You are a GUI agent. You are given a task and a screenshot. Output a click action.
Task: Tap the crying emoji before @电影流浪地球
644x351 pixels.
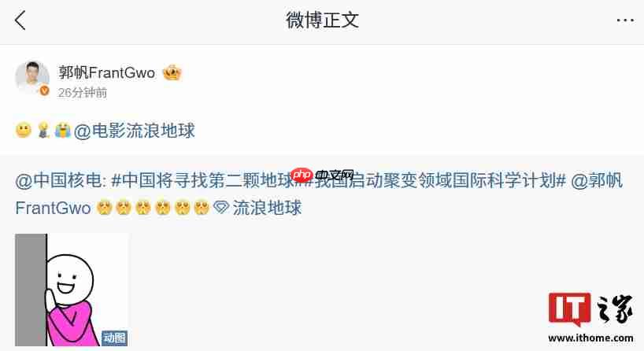pos(62,131)
